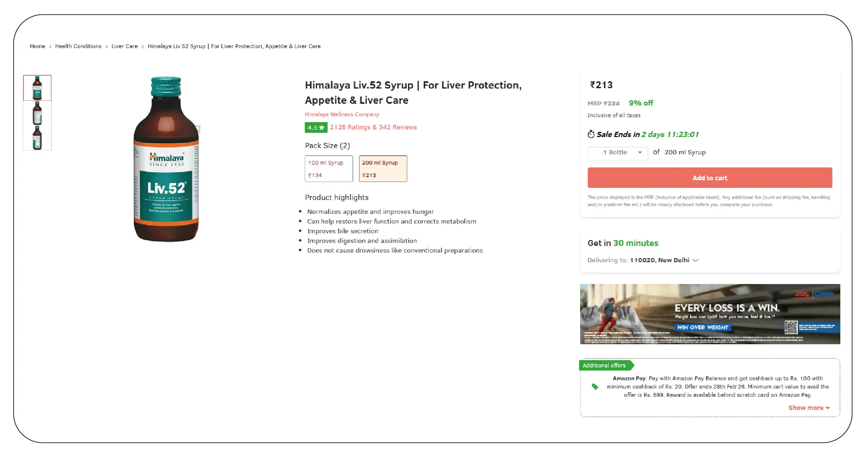Image resolution: width=868 pixels, height=457 pixels.
Task: Open Health Conditions breadcrumb link
Action: pos(78,46)
